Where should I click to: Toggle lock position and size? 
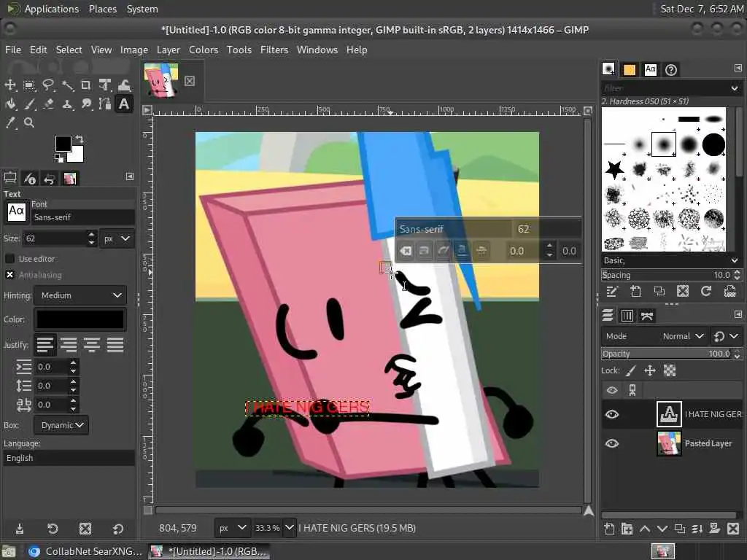[x=650, y=370]
